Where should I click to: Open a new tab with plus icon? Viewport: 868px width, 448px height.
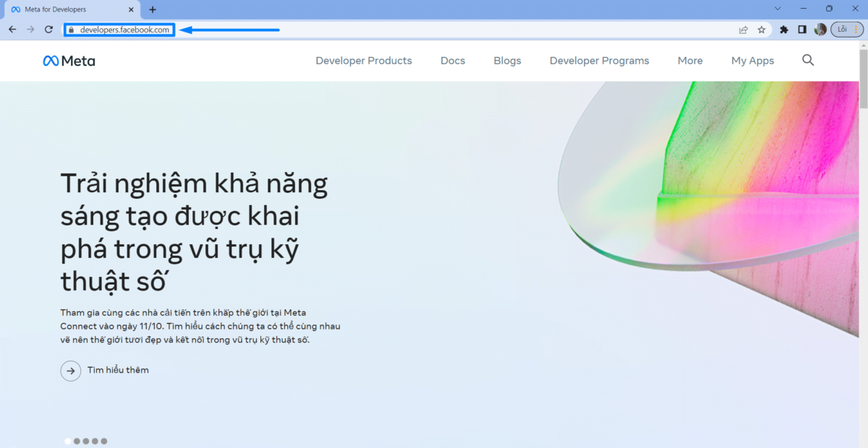[x=153, y=9]
